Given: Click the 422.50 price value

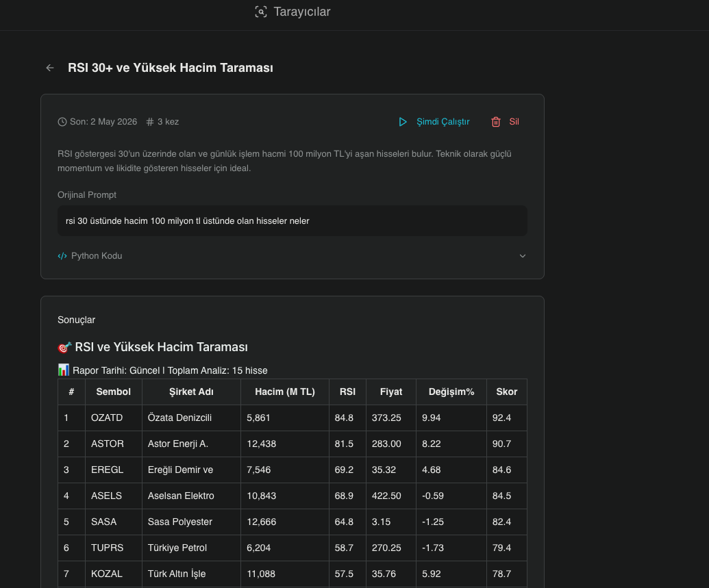Looking at the screenshot, I should click(386, 496).
